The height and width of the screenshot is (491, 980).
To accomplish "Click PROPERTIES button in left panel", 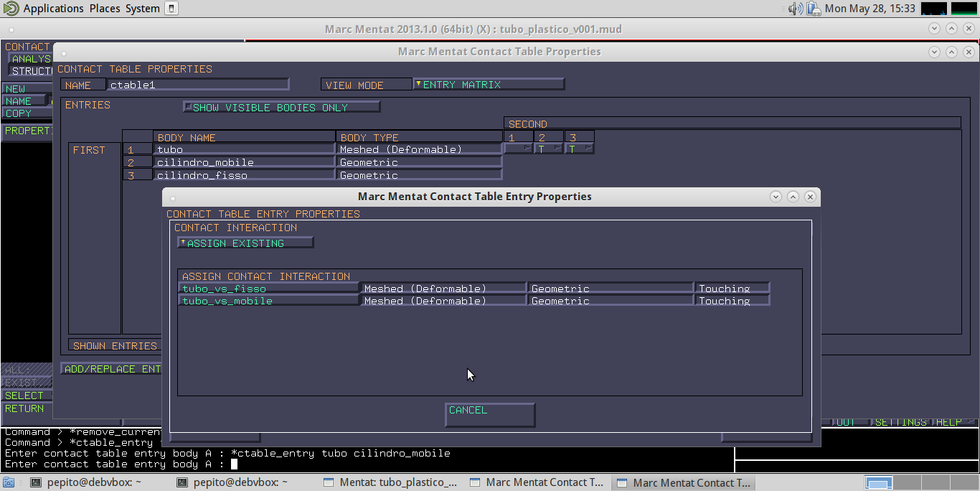I will [x=28, y=131].
